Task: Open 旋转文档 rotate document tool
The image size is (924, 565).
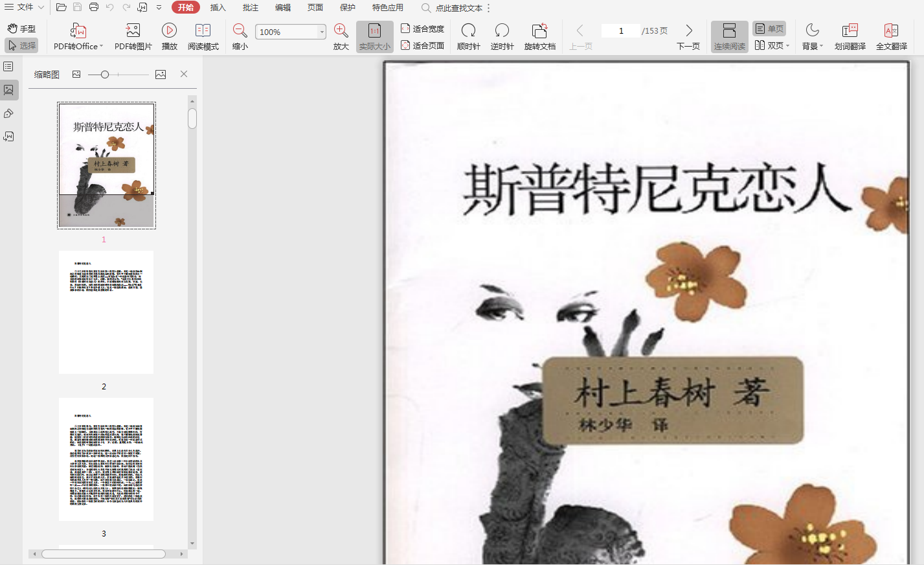Action: point(540,37)
